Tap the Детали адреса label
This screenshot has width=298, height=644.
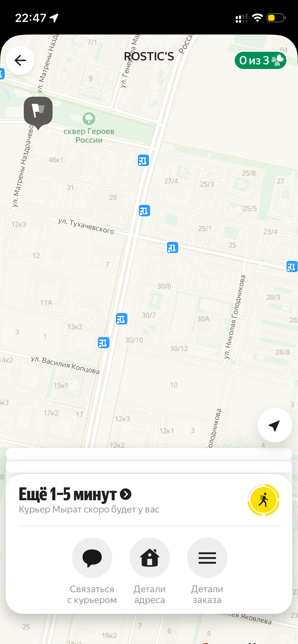tap(150, 594)
